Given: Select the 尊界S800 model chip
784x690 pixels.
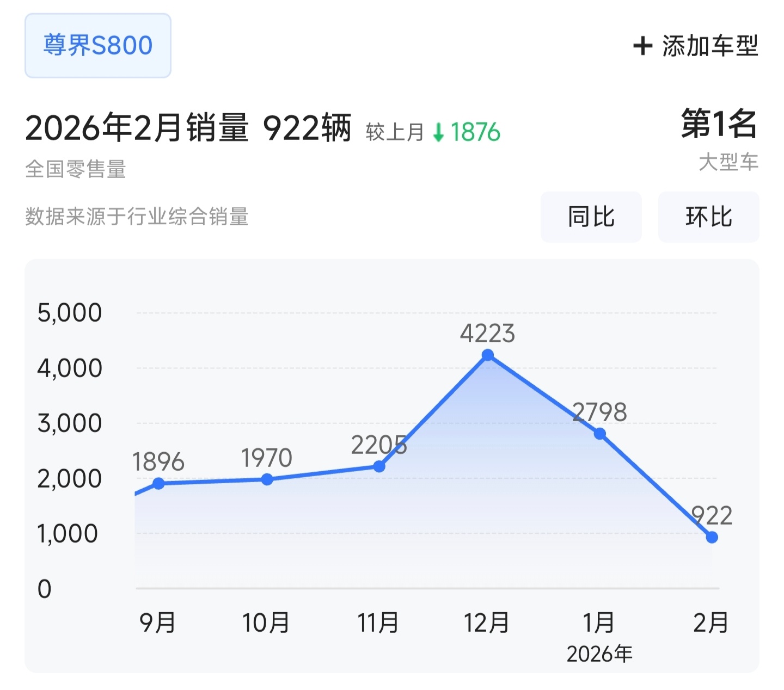Looking at the screenshot, I should tap(98, 46).
